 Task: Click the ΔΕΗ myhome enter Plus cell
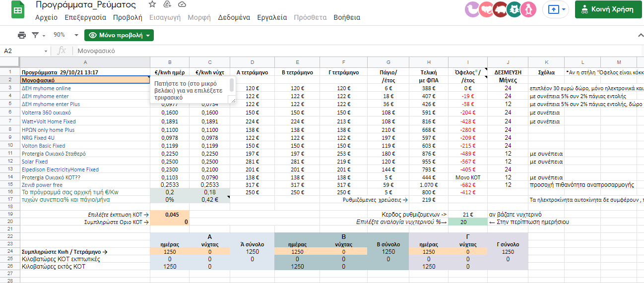(x=85, y=104)
